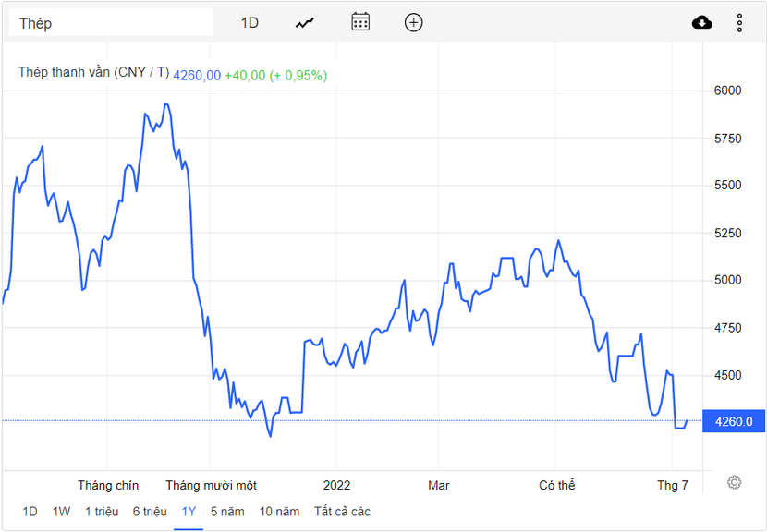This screenshot has width=767, height=532.
Task: Open chart settings gear icon
Action: pyautogui.click(x=734, y=482)
